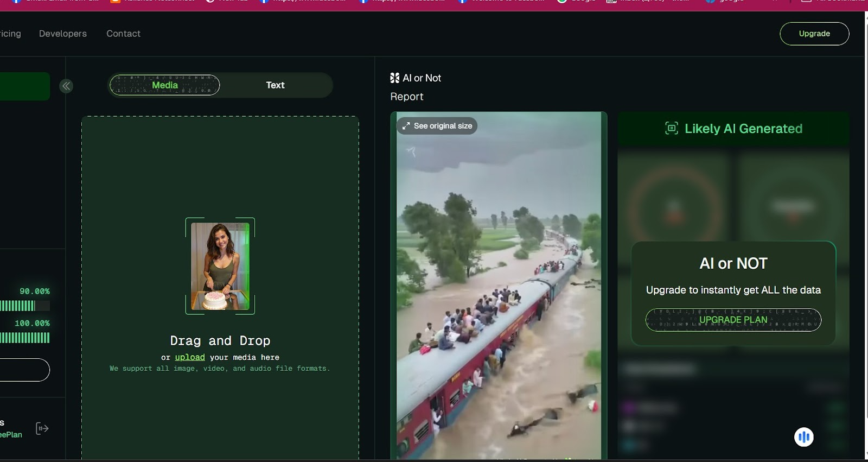This screenshot has height=462, width=868.
Task: Open the Pricing navigation item
Action: pyautogui.click(x=10, y=34)
